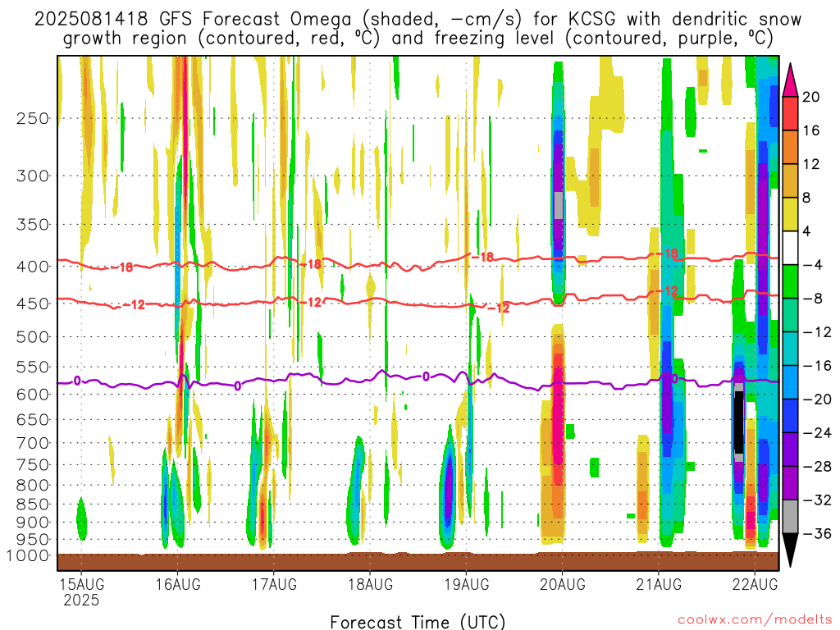Screen dimensions: 840x630
Task: Select the colorbar tick label -24
Action: pos(817,433)
